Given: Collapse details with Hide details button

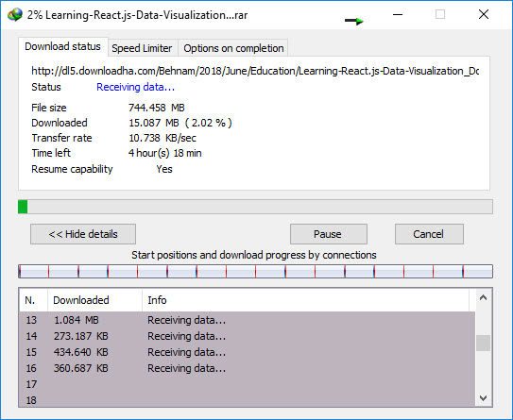Looking at the screenshot, I should tap(83, 234).
